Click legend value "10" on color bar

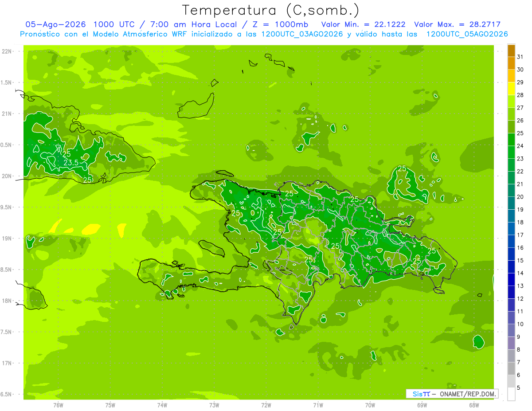pos(520,324)
